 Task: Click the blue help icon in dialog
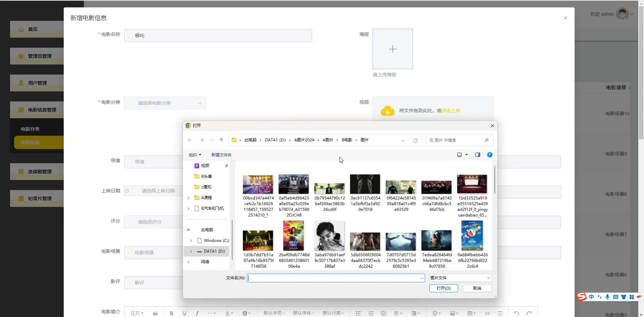tap(490, 155)
